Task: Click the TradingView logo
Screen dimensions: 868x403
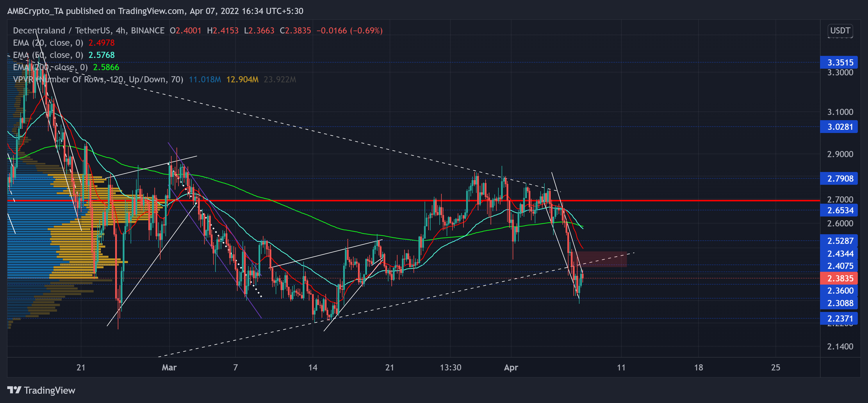Action: [x=41, y=390]
